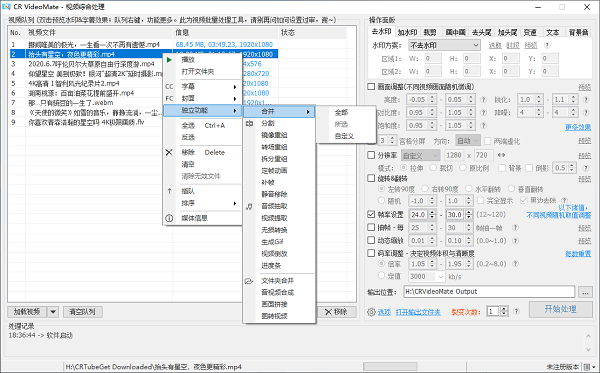The width and height of the screenshot is (600, 373).
Task: Click the 加载视频 button
Action: point(27,312)
